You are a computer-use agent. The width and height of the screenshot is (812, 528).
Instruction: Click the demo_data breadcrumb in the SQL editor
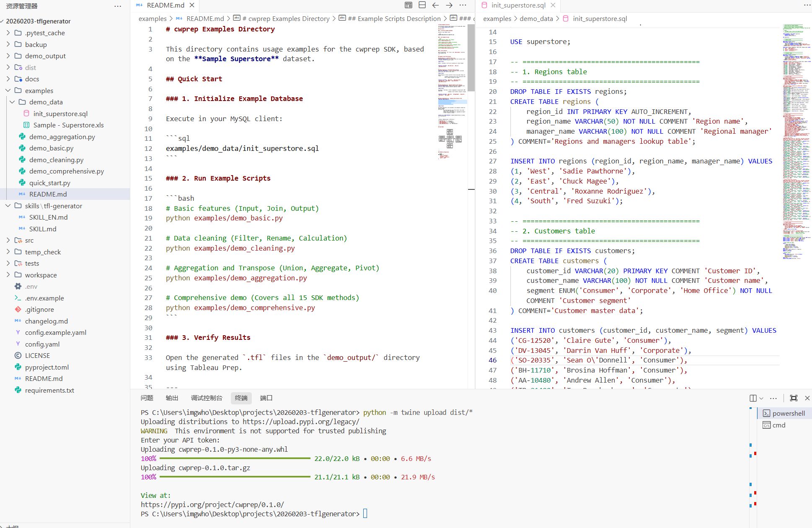pyautogui.click(x=536, y=18)
